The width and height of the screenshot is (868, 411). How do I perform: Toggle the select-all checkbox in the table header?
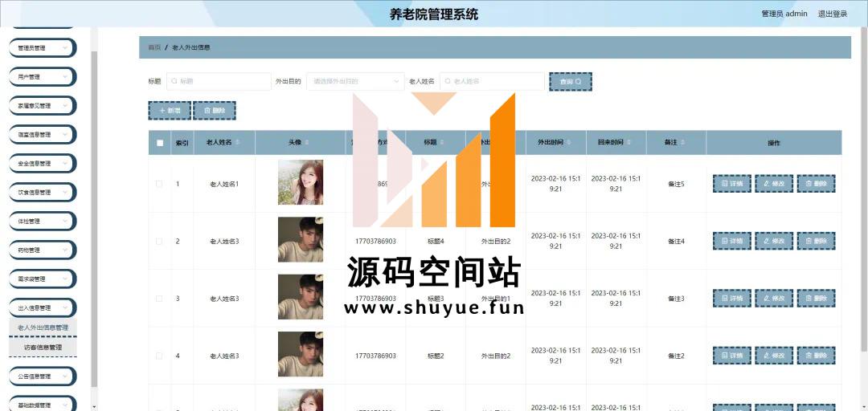click(160, 143)
